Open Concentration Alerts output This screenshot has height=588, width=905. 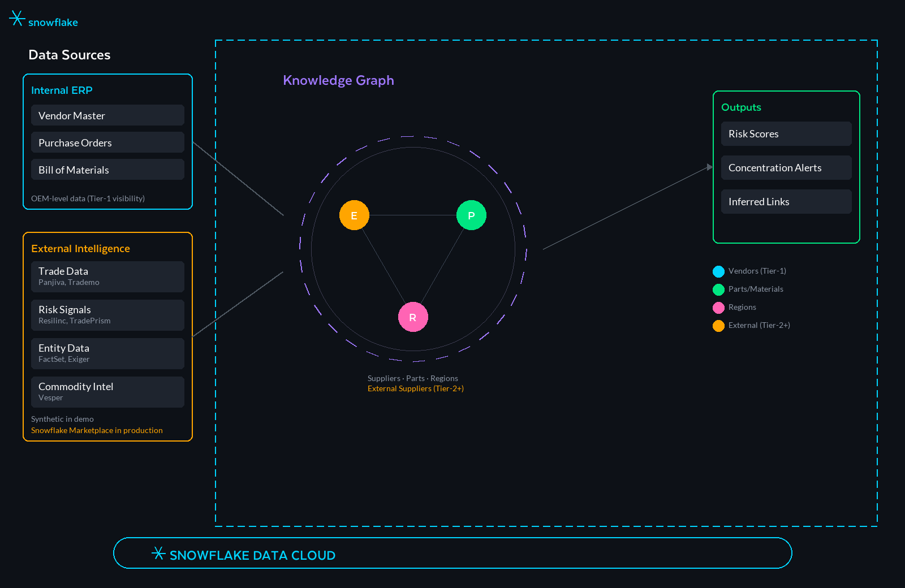tap(786, 168)
